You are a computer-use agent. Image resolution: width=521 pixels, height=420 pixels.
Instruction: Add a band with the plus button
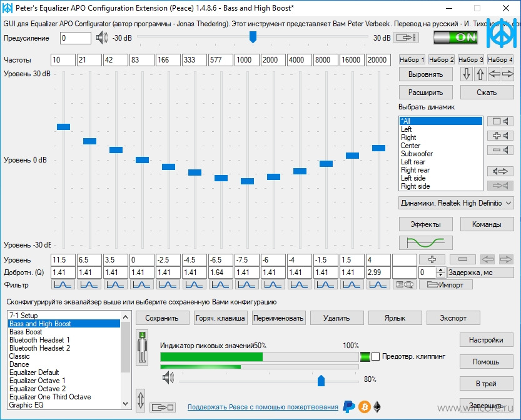coord(432,259)
